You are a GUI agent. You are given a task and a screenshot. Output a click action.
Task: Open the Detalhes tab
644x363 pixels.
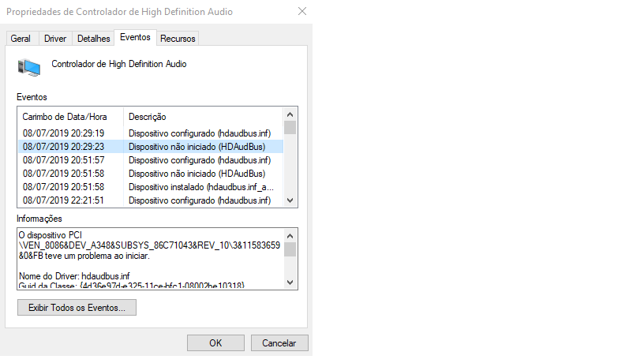tap(94, 39)
